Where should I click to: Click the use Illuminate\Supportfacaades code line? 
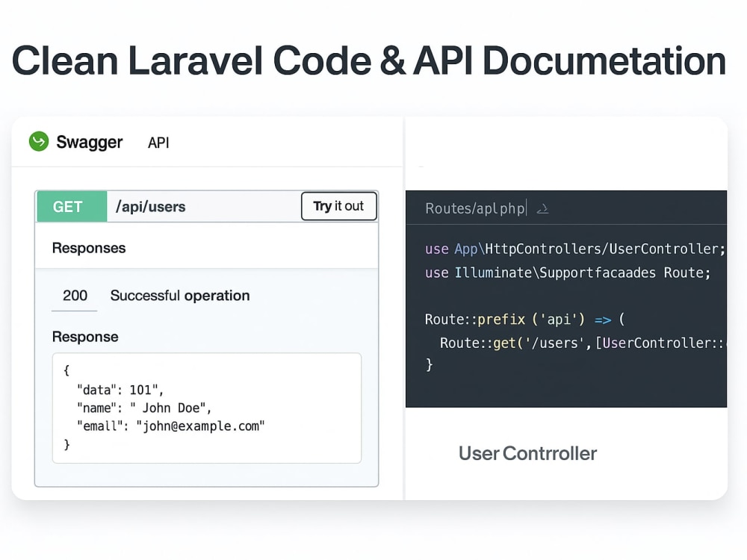pyautogui.click(x=568, y=273)
